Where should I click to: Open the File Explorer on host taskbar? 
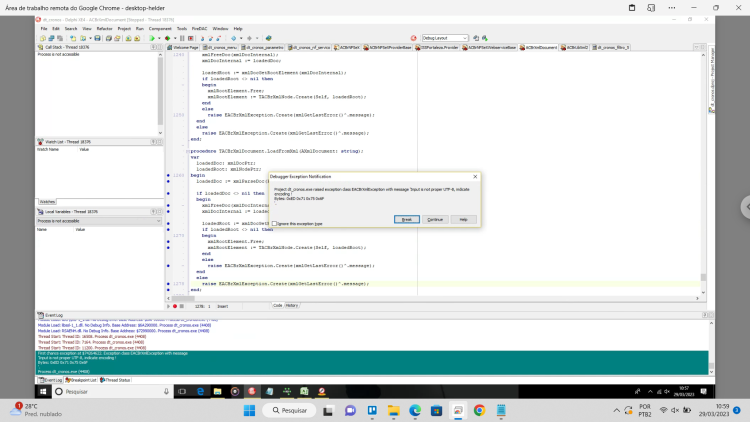394,411
